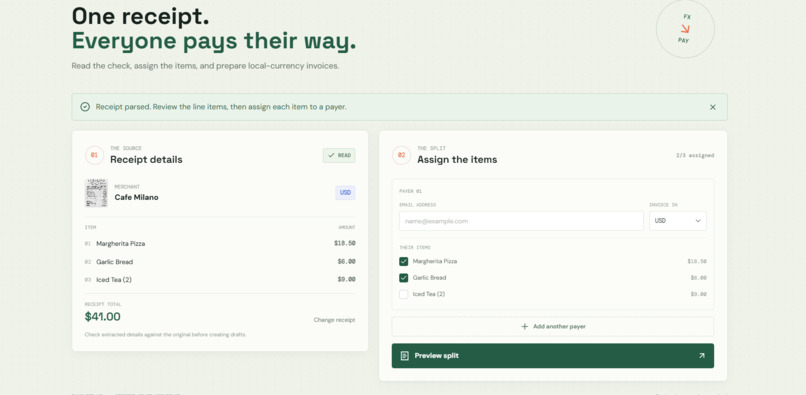Uncheck Margherita Pizza for Payer 01
Screen dimensions: 806x395
(x=404, y=261)
